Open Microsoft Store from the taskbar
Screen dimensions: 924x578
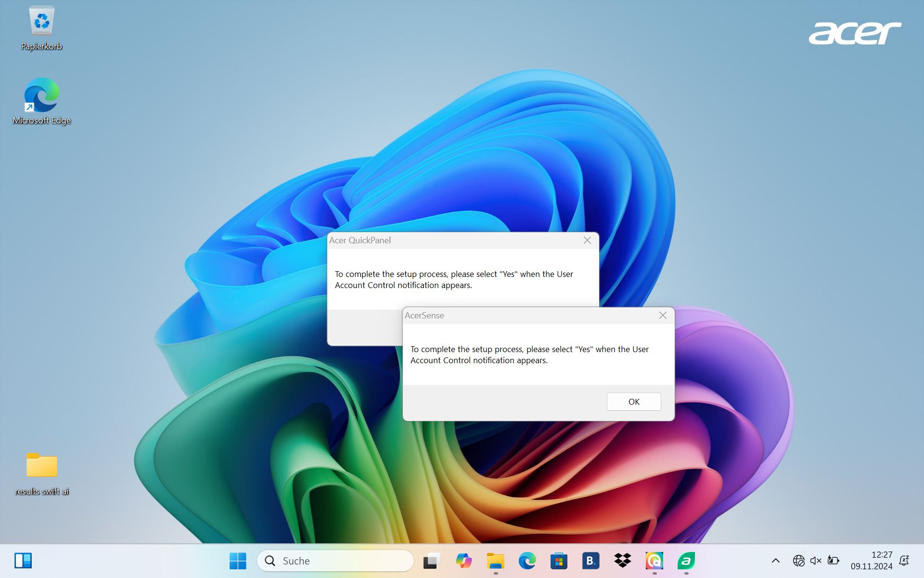click(x=559, y=561)
